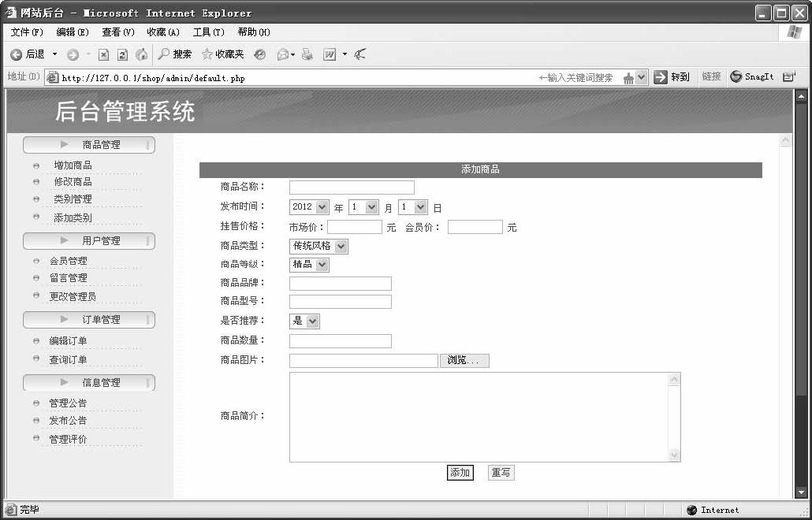Go to 会员管理 in sidebar
Screen dimensions: 812x520
(x=69, y=262)
